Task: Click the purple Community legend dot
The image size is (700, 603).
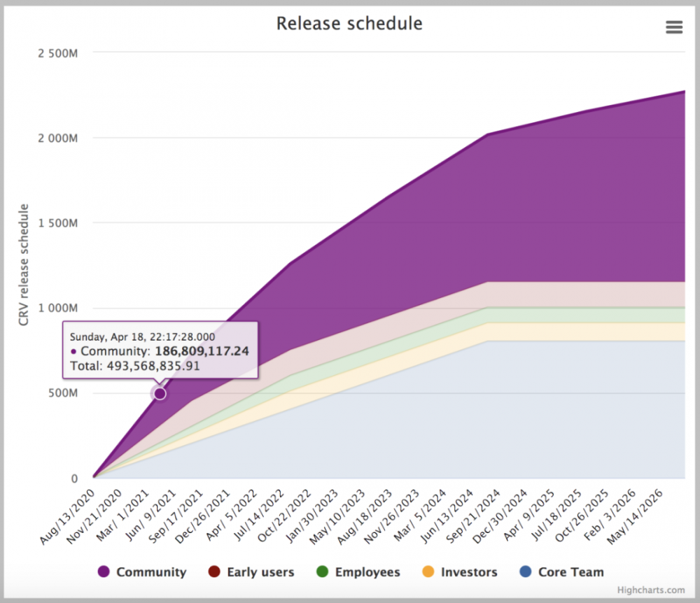Action: pos(104,572)
